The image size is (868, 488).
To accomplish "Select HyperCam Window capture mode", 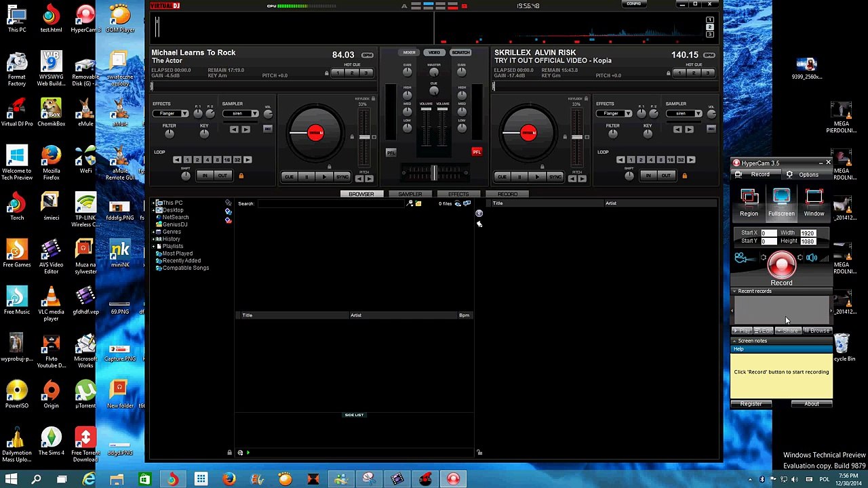I will [x=814, y=203].
